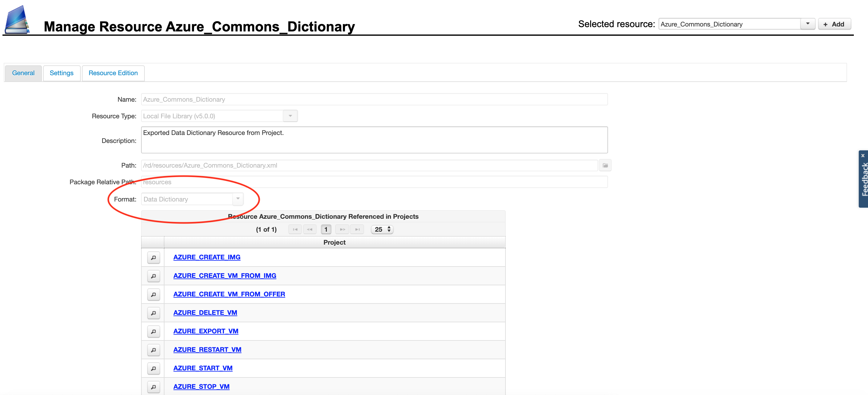Click the folder browse icon beside Path
Image resolution: width=868 pixels, height=395 pixels.
(605, 165)
